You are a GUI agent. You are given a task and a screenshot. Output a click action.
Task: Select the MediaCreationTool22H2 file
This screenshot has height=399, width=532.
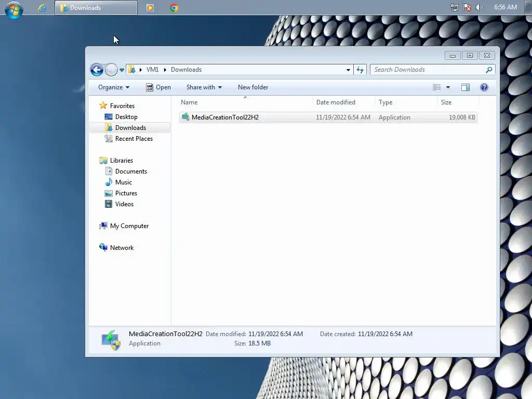pos(328,117)
